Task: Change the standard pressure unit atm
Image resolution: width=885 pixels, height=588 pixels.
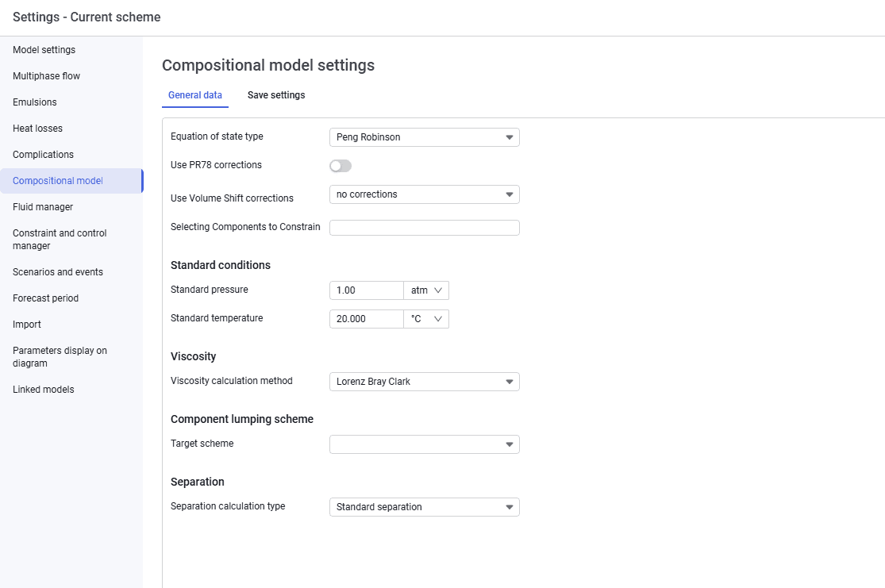Action: coord(426,290)
